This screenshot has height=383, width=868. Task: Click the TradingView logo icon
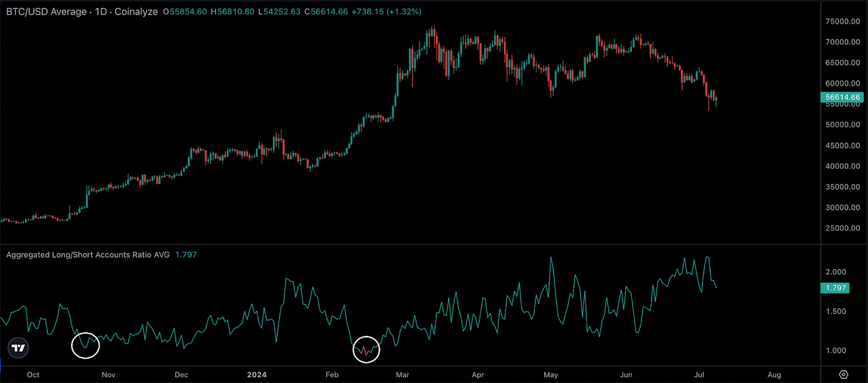19,347
